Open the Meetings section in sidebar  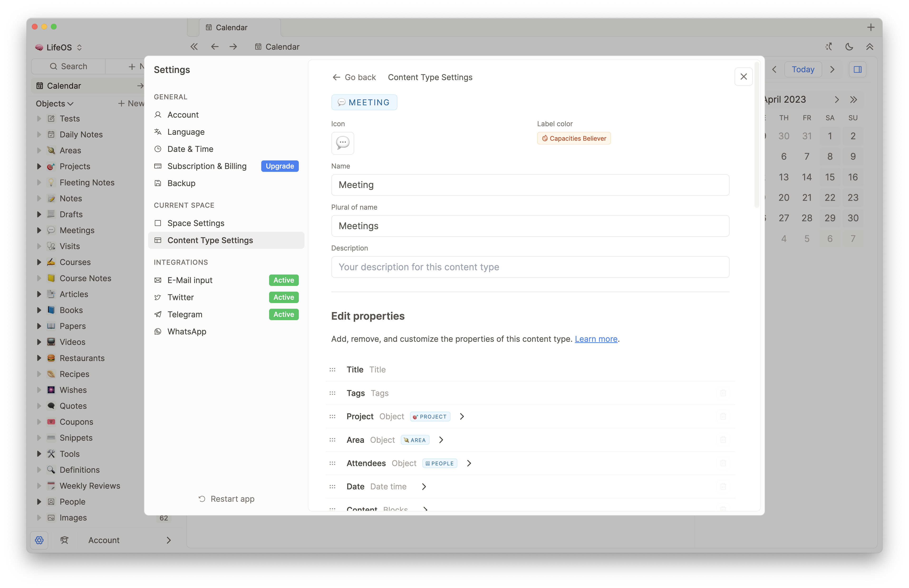(77, 230)
